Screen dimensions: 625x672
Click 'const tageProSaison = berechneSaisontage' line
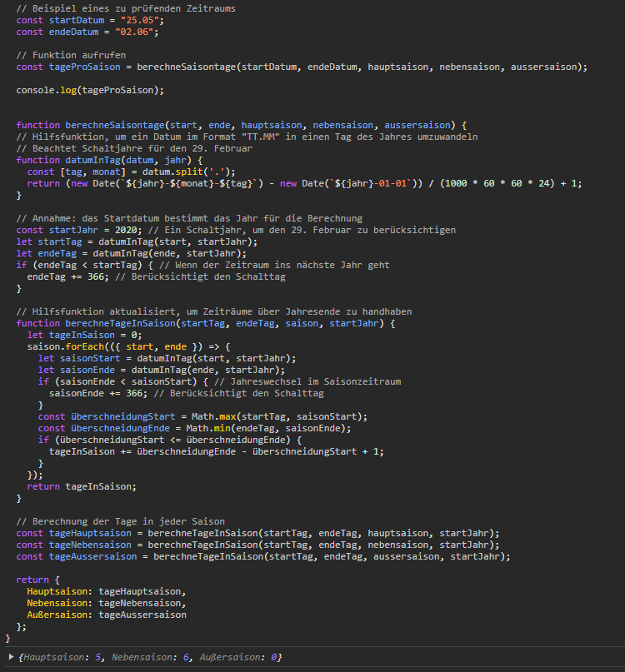point(302,67)
